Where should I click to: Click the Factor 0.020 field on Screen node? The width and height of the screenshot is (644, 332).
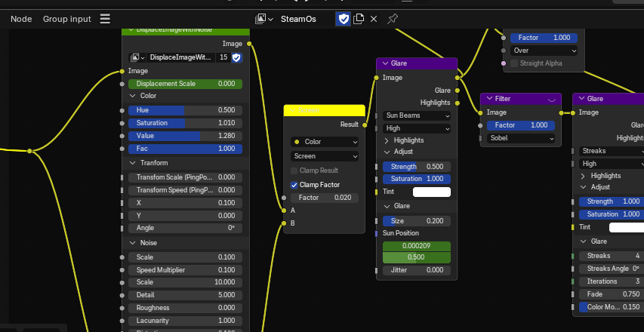click(325, 198)
